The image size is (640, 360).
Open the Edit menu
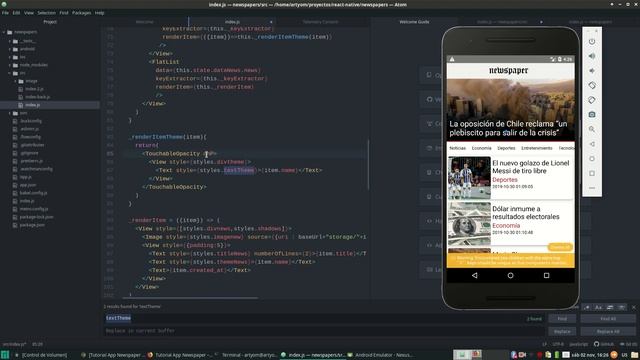[16, 13]
